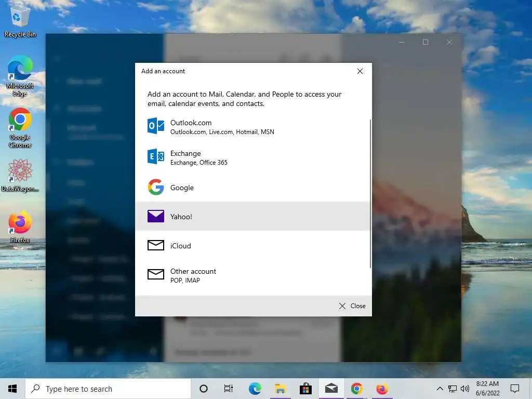
Task: Show hidden system tray icons
Action: 440,389
